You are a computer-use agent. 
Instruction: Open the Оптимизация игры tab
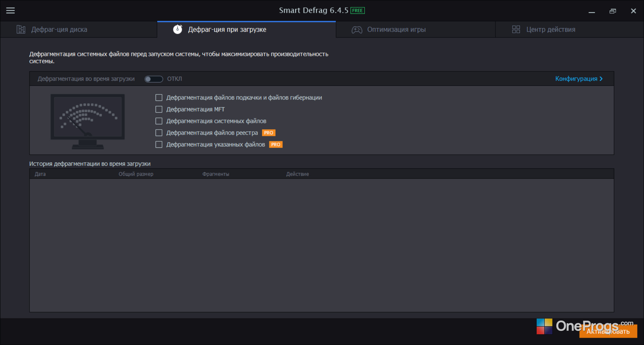[x=416, y=29]
